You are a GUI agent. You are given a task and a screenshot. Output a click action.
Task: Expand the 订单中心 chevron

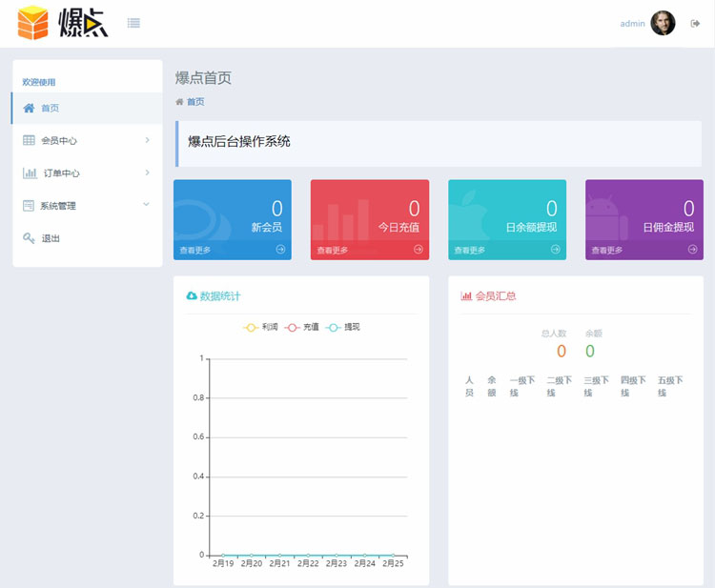tap(147, 172)
